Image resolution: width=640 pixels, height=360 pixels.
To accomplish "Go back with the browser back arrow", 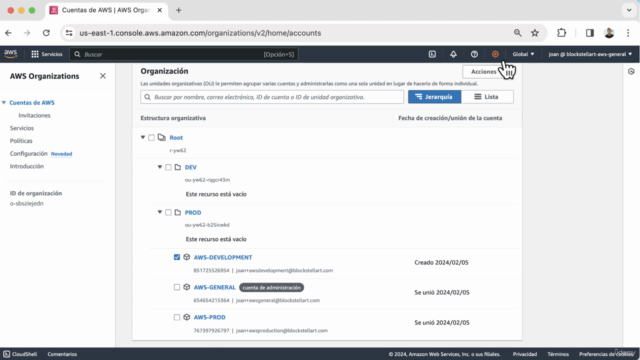I will pos(9,33).
